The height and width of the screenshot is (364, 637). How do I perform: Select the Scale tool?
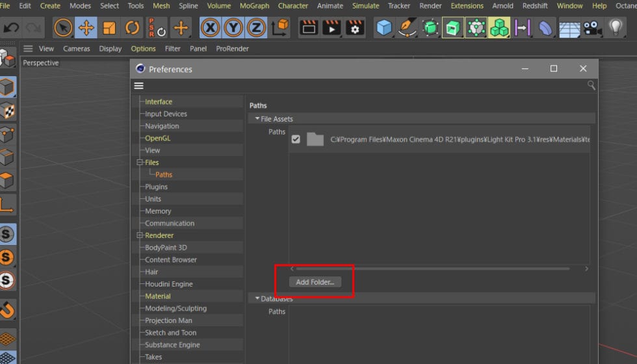click(109, 28)
